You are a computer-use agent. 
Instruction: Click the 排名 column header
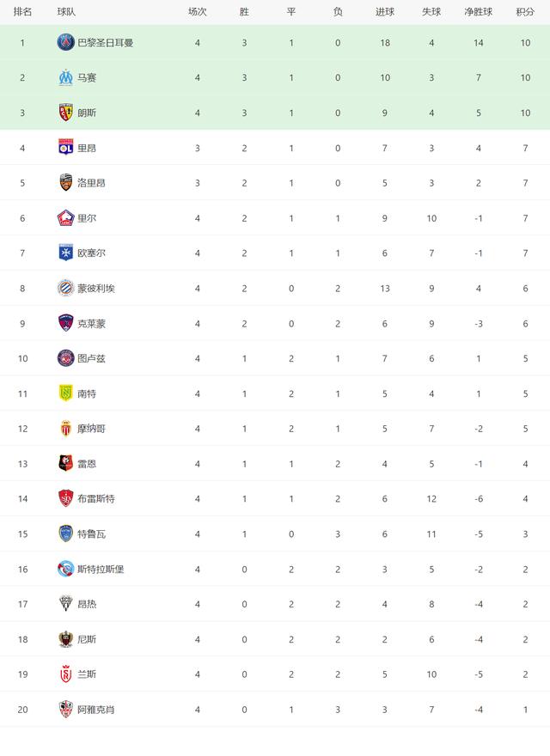coord(22,11)
